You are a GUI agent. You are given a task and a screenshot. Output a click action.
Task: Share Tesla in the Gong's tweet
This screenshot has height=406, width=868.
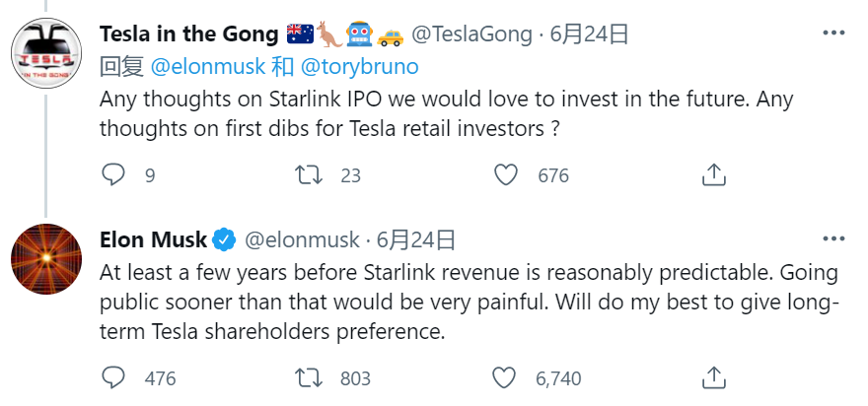coord(713,175)
